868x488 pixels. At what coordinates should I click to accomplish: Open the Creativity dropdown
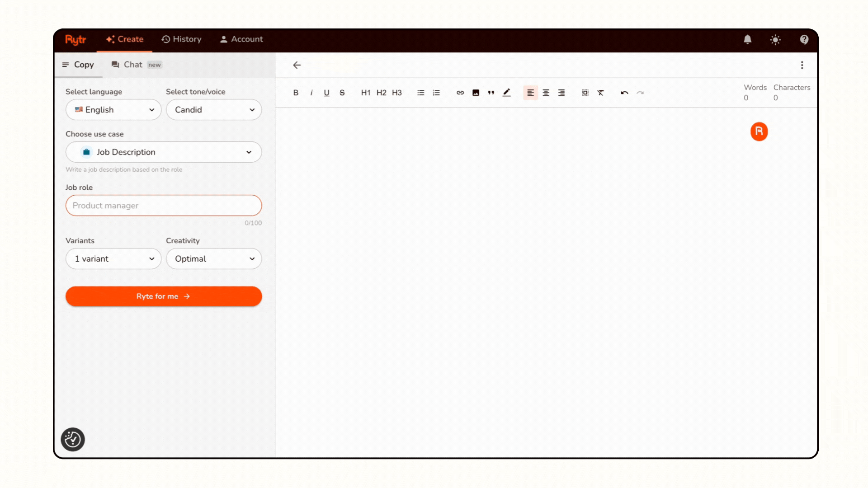[x=214, y=259]
